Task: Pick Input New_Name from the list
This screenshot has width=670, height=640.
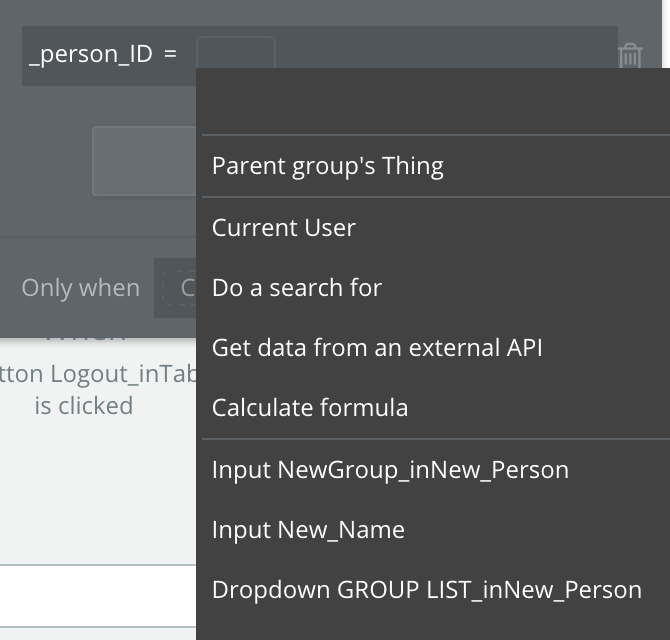Action: (x=308, y=530)
